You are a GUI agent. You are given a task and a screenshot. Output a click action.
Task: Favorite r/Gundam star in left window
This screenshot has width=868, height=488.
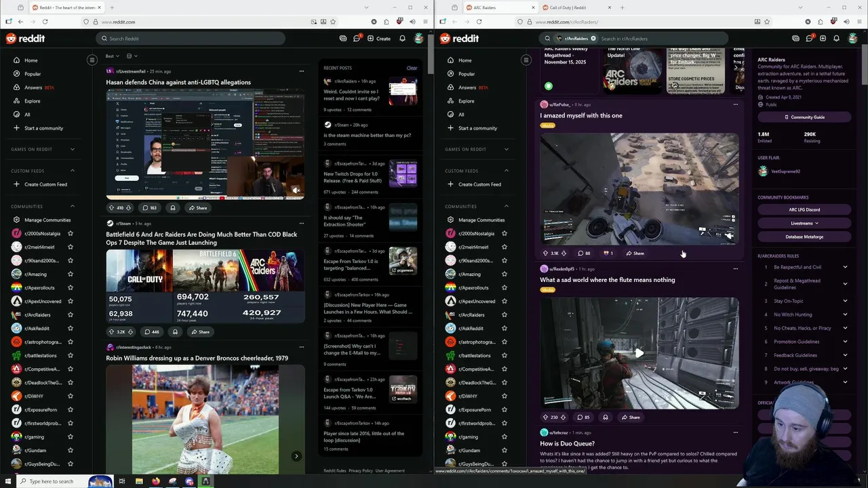click(71, 451)
